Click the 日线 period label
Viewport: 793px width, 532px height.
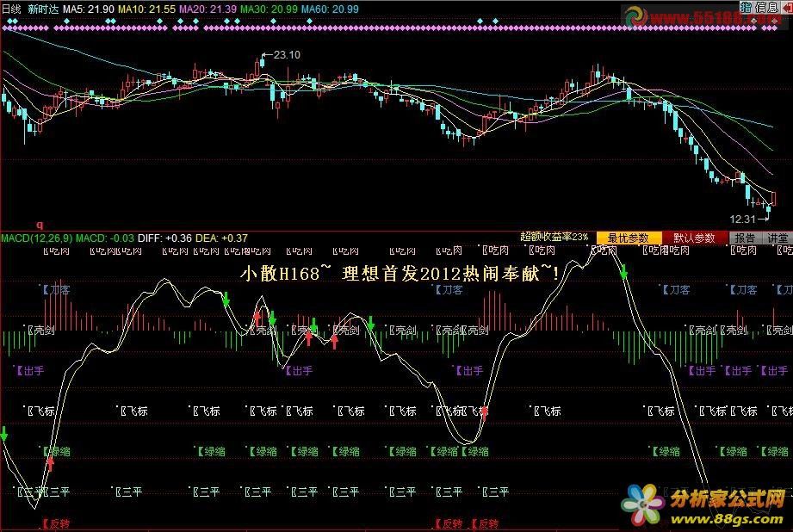point(12,9)
